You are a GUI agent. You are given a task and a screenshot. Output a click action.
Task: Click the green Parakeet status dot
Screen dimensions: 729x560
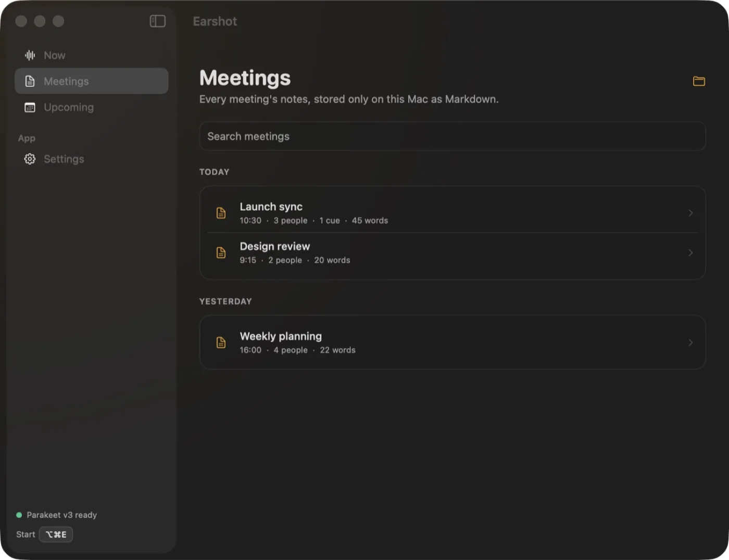point(19,515)
